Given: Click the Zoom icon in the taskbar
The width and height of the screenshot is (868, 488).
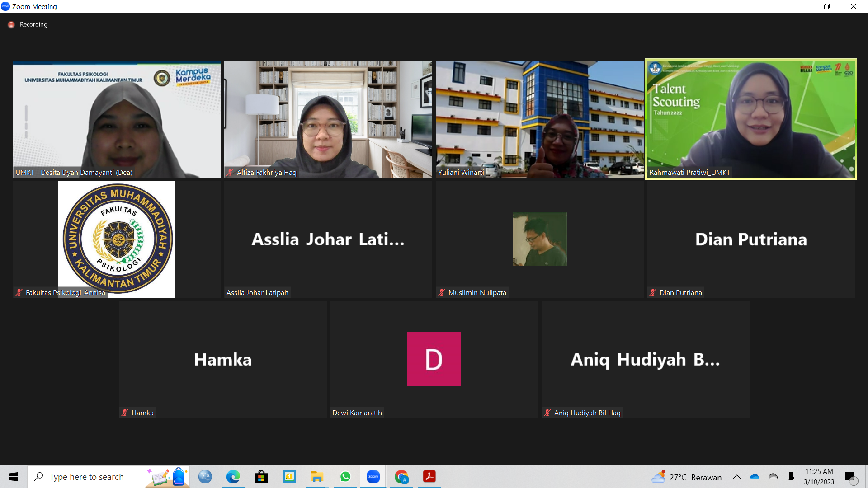Looking at the screenshot, I should tap(373, 477).
